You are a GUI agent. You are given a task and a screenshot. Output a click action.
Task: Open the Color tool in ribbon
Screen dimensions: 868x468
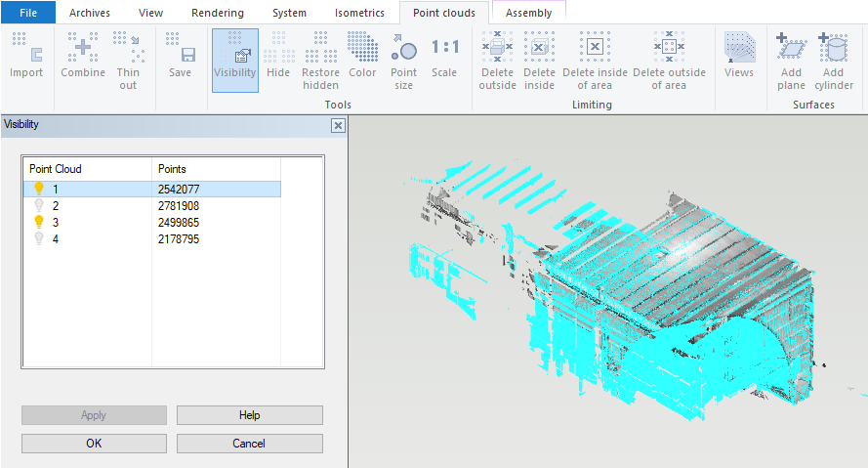pos(362,59)
